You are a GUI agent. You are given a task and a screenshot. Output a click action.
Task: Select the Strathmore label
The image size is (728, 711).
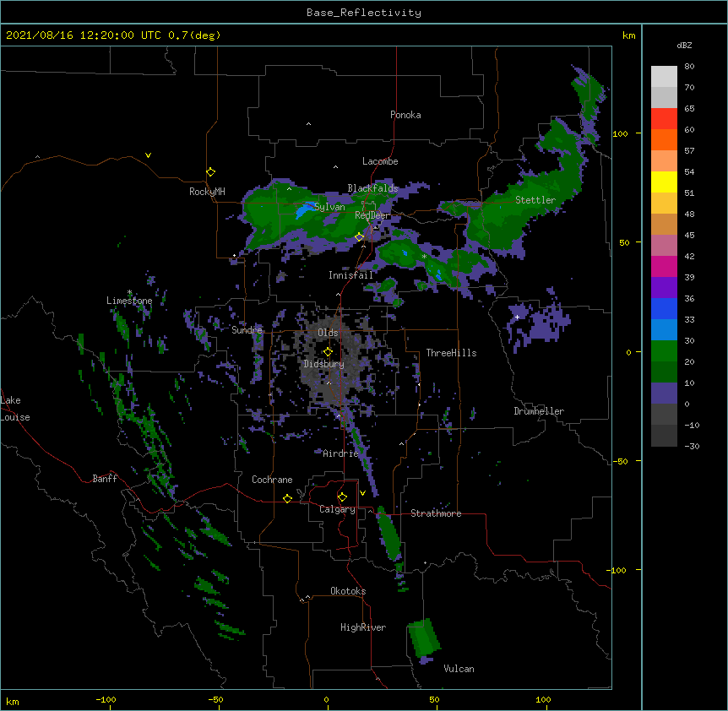[436, 513]
